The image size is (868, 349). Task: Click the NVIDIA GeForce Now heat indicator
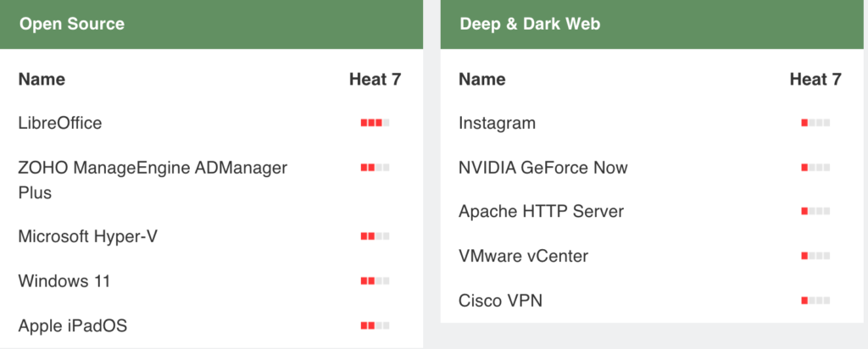(x=815, y=168)
